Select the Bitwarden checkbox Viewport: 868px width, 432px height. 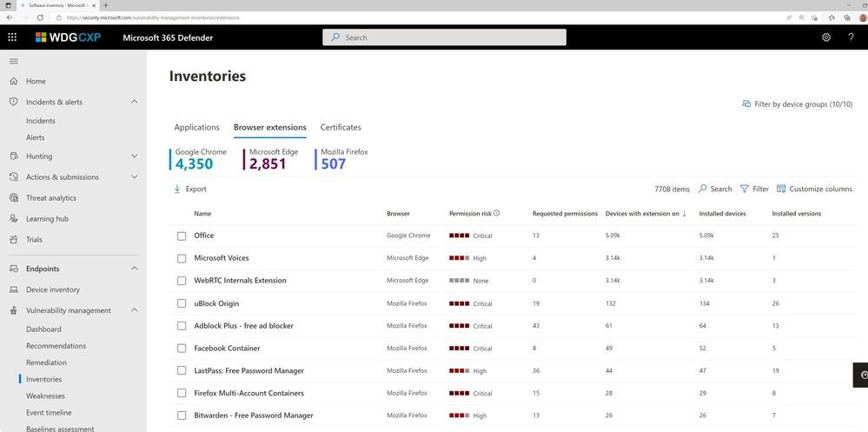coord(182,415)
